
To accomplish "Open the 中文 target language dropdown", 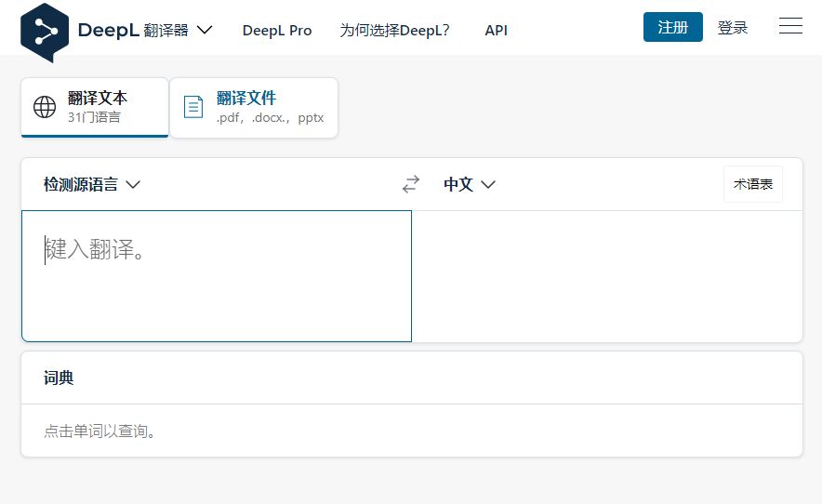I will click(470, 185).
